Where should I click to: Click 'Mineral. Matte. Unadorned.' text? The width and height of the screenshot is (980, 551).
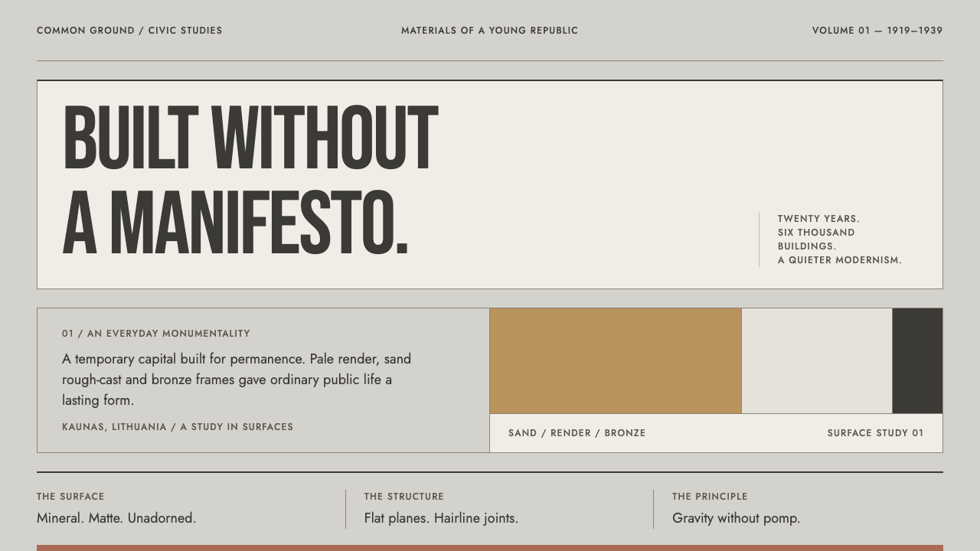pos(116,518)
